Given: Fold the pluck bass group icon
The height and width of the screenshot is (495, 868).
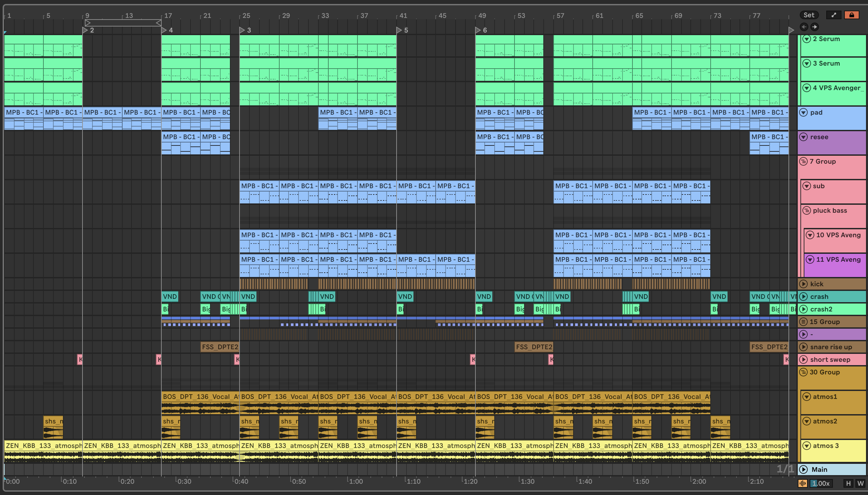Looking at the screenshot, I should click(x=807, y=210).
